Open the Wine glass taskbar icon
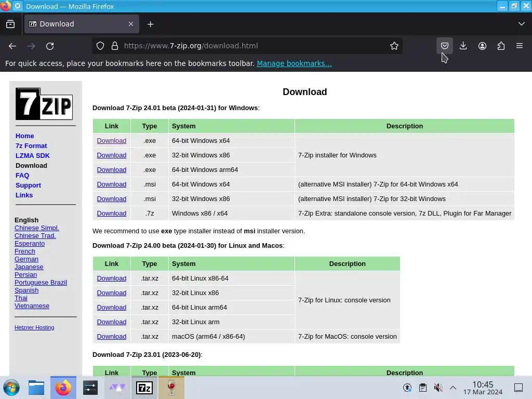Viewport: 532px width, 399px height. [x=171, y=388]
